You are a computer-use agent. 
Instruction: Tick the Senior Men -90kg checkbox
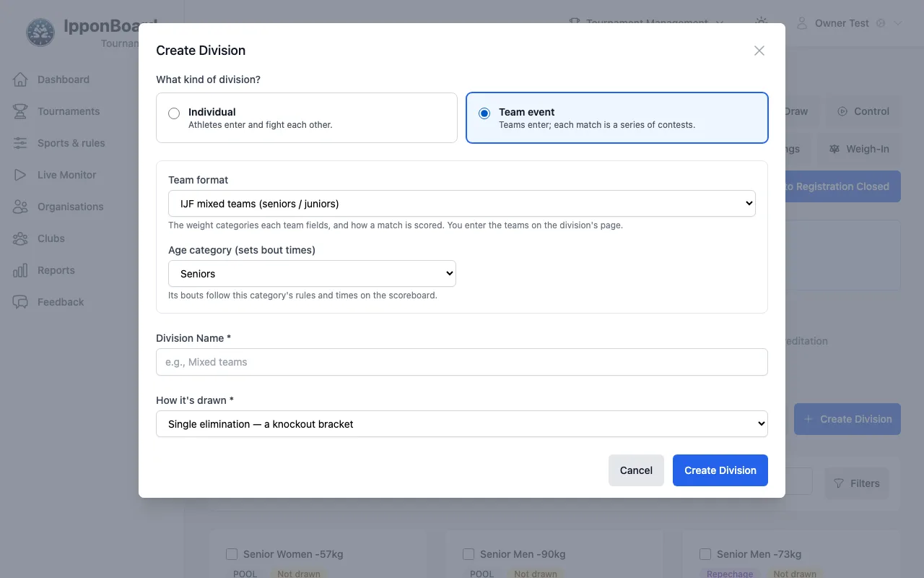coord(468,554)
